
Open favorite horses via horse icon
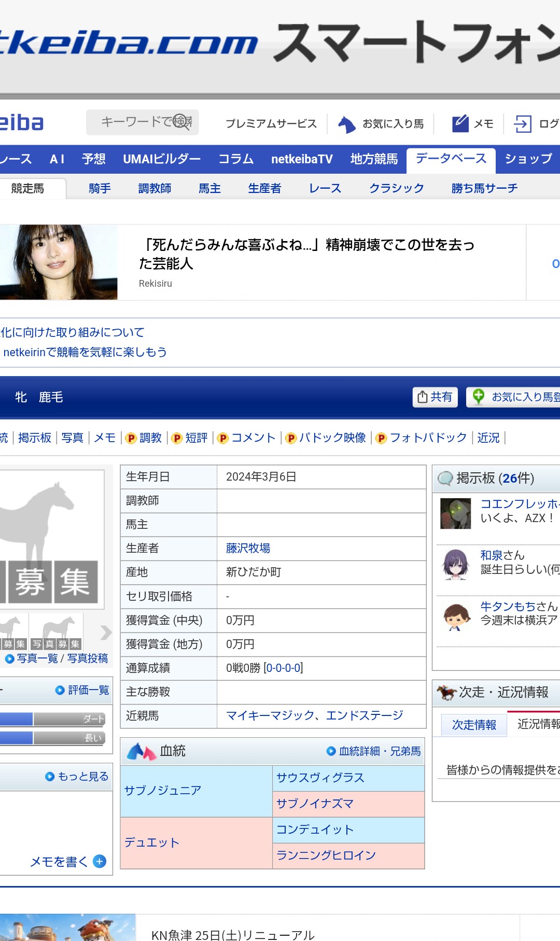[346, 124]
